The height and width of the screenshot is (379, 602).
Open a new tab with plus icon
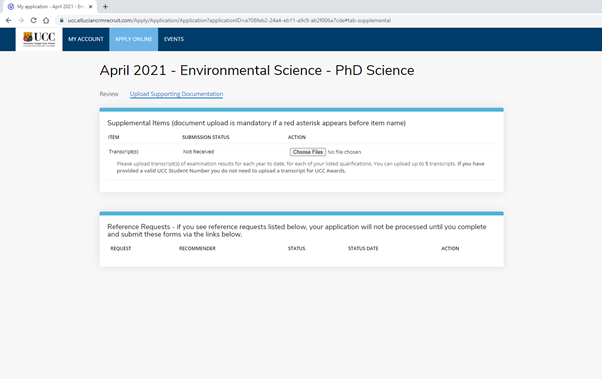pos(105,7)
